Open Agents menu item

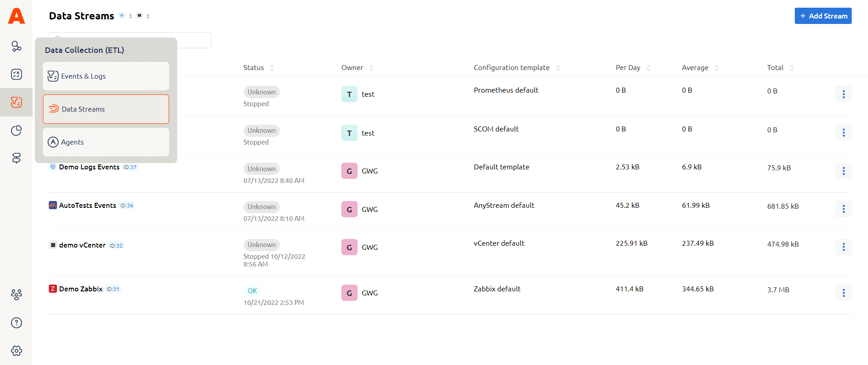[x=106, y=142]
